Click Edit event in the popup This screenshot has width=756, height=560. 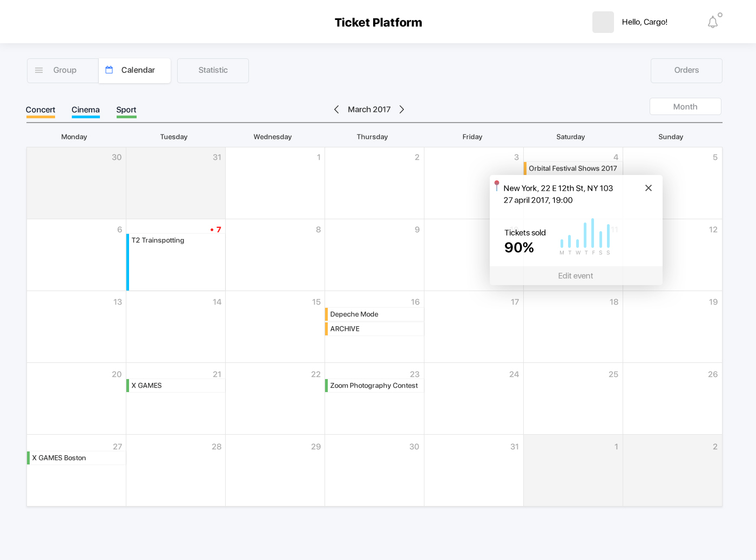pos(576,276)
